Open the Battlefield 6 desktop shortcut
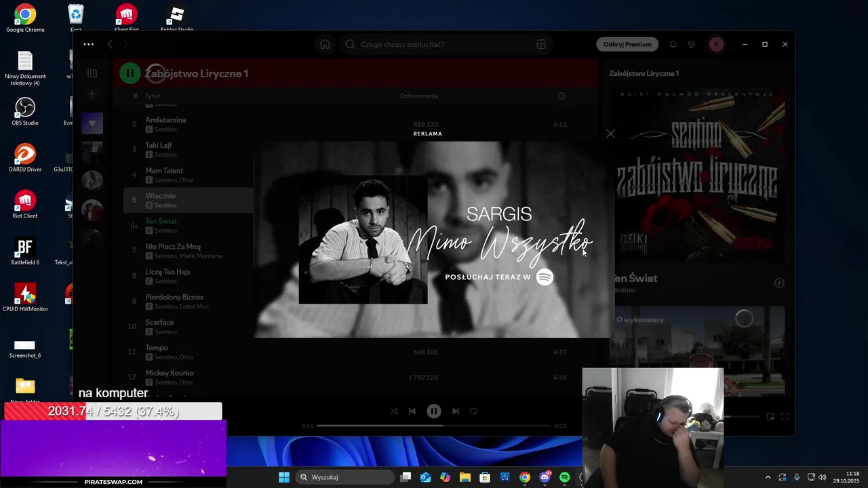 (x=25, y=251)
